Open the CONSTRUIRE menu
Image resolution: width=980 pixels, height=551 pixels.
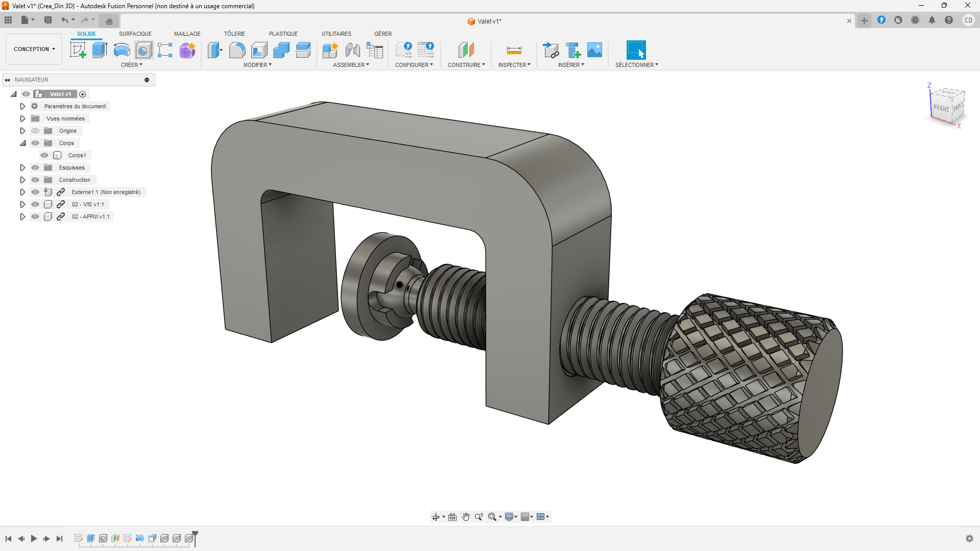coord(466,65)
